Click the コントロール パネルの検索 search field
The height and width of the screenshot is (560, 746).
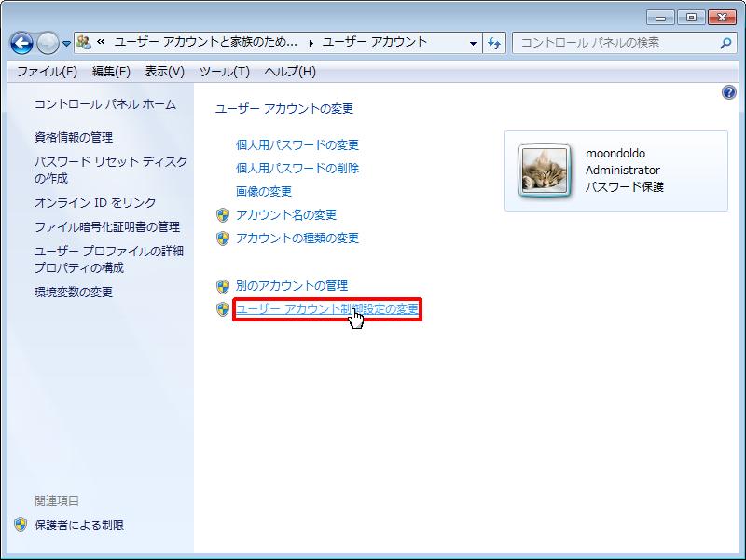(x=615, y=43)
